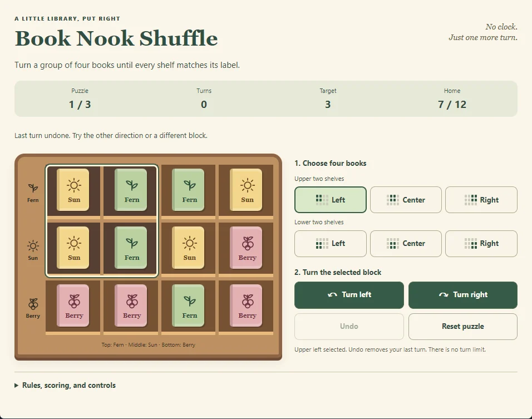Screen dimensions: 532x419
Task: Click the 'Top: Fern · Middle: Sun' legend
Action: tap(148, 344)
